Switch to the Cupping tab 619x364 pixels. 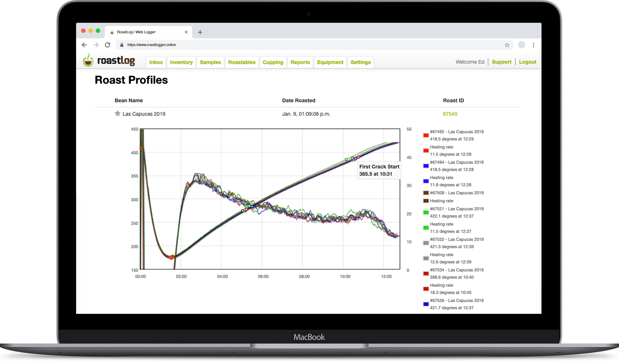[273, 62]
